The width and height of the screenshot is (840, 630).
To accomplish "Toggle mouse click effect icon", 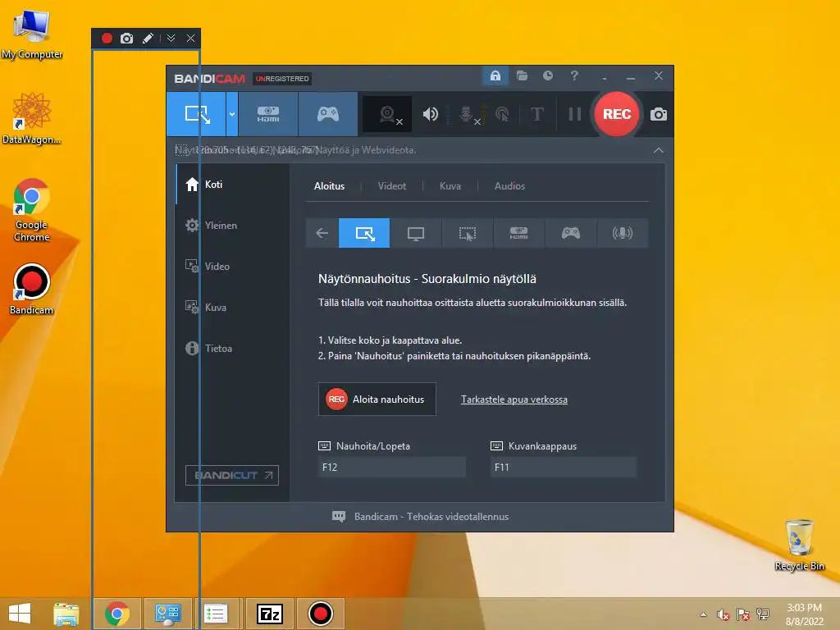I will 502,114.
